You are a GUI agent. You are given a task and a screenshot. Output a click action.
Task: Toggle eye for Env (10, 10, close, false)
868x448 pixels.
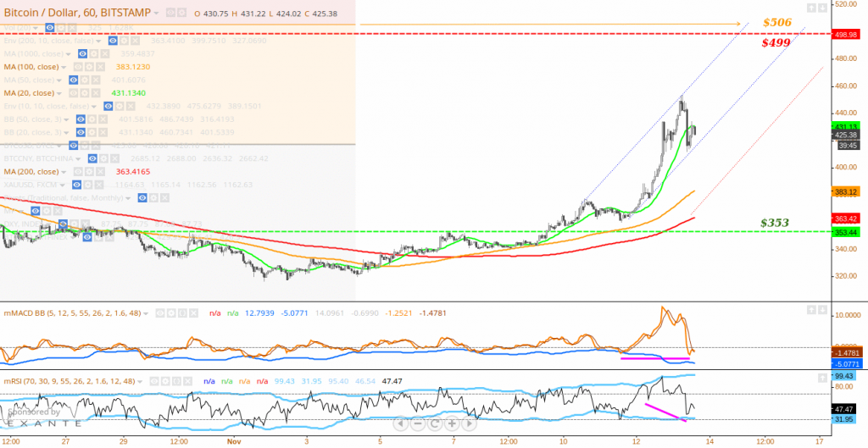click(x=108, y=106)
